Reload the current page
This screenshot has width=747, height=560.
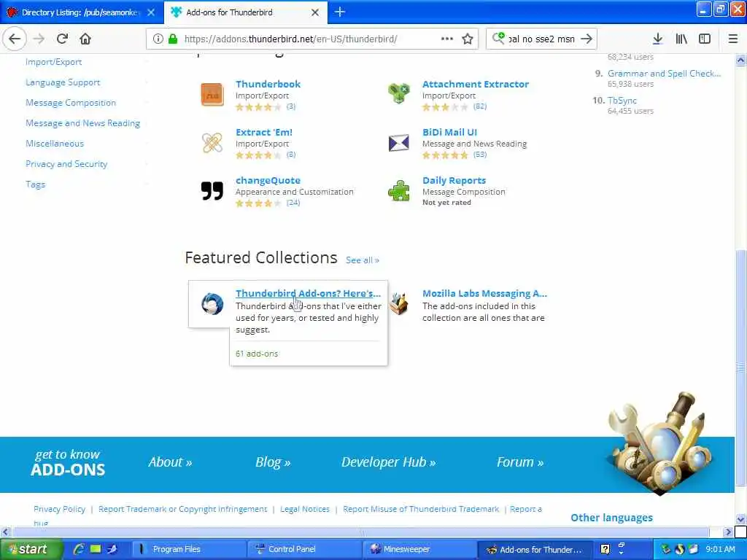62,39
